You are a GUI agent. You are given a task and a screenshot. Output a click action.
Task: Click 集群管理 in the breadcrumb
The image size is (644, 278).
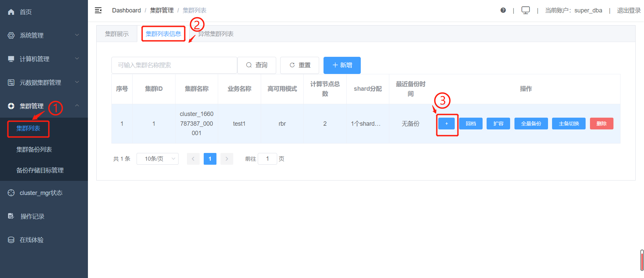(x=162, y=10)
